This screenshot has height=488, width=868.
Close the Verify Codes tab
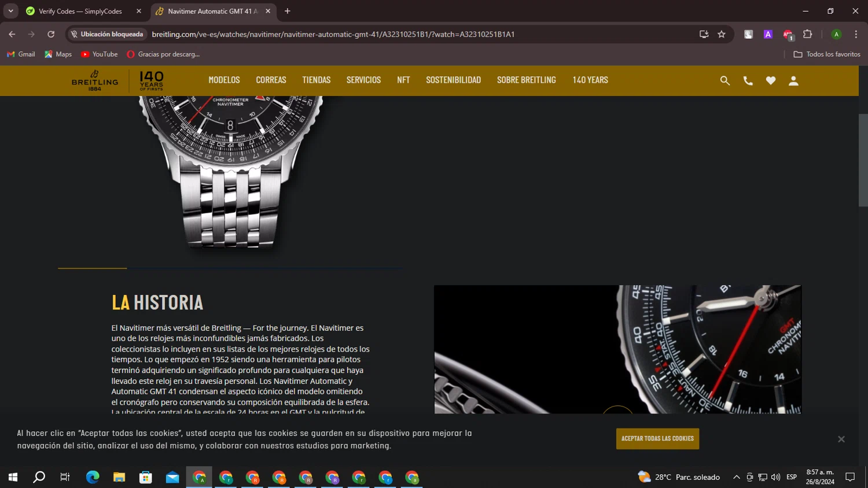pos(139,11)
